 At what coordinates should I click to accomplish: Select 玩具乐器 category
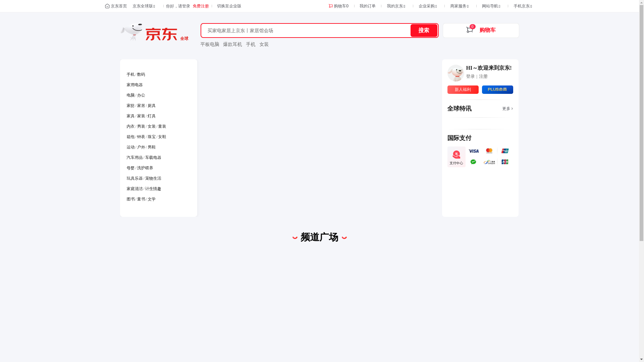pos(135,178)
